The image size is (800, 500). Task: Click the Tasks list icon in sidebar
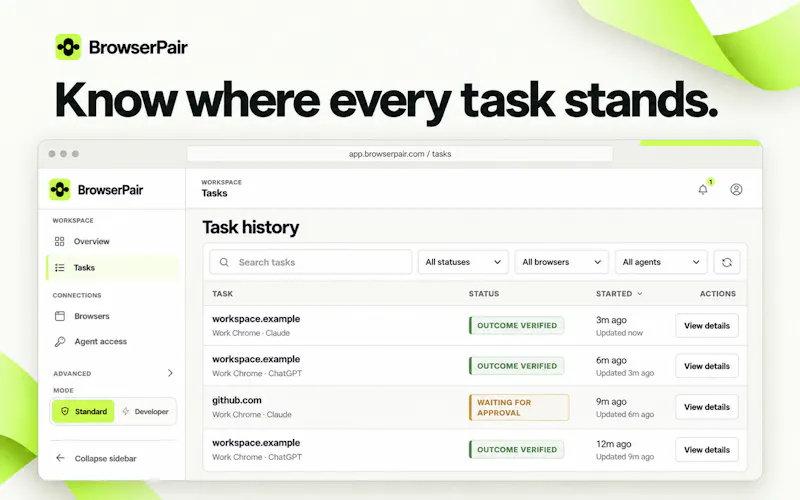pos(60,267)
